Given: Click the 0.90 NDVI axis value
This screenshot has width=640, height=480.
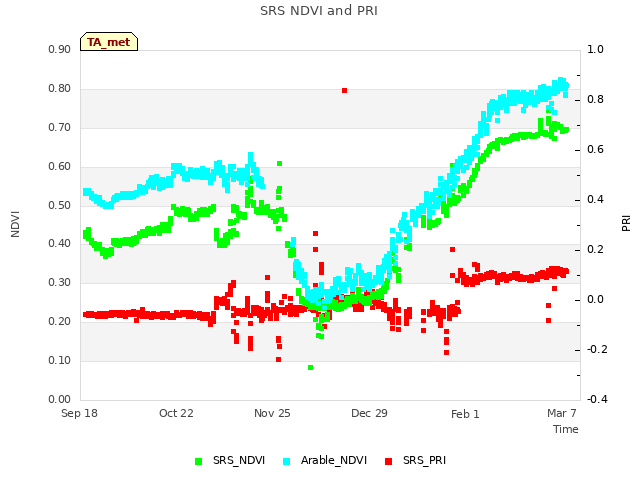Looking at the screenshot, I should click(x=60, y=49).
